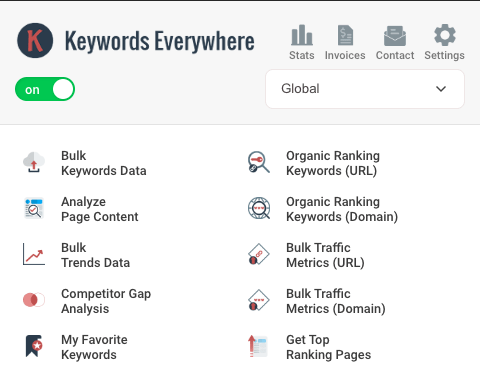Open Bulk Keywords Data text link
This screenshot has width=480, height=386.
[104, 163]
